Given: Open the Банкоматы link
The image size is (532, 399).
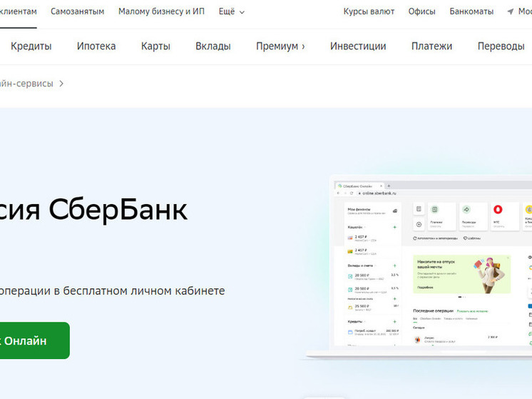Looking at the screenshot, I should [x=471, y=11].
